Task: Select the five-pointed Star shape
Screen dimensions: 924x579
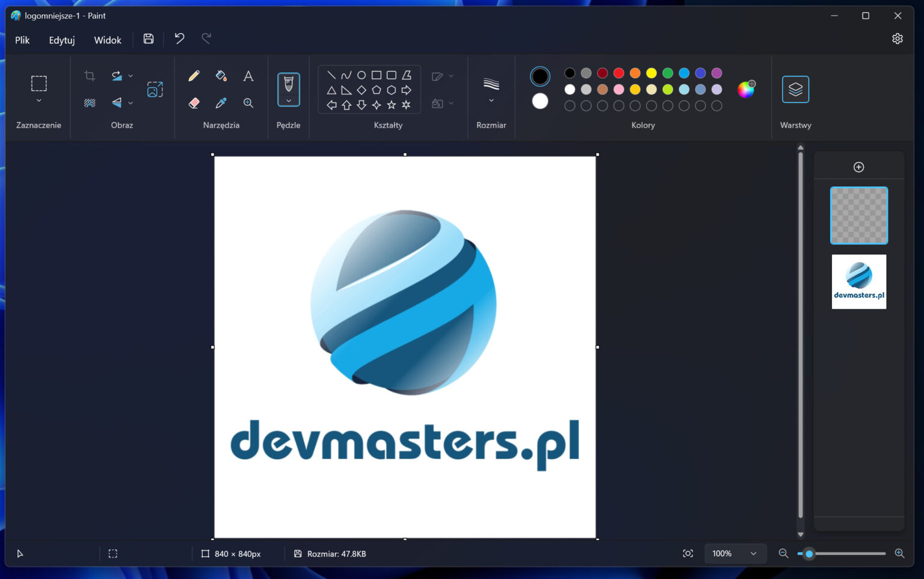Action: pos(392,105)
